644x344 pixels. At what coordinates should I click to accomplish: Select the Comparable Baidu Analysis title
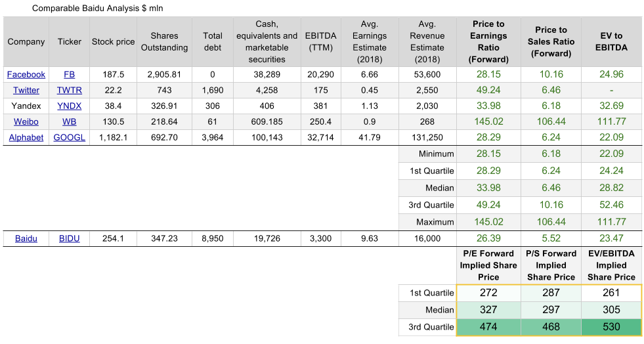[x=97, y=9]
